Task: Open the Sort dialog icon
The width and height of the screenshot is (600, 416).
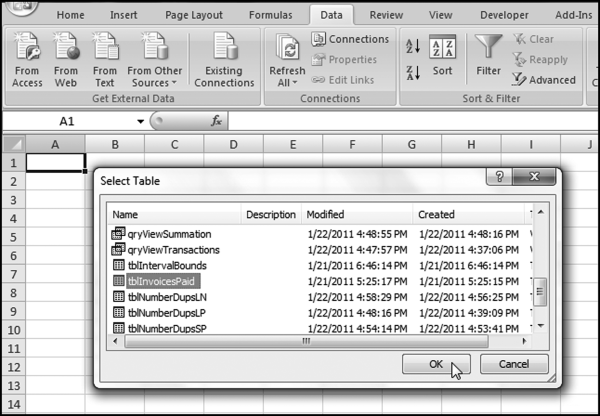Action: tap(442, 55)
